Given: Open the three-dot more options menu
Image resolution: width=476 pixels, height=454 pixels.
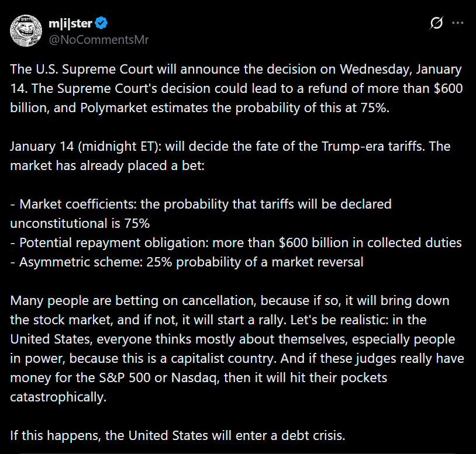Looking at the screenshot, I should point(458,23).
